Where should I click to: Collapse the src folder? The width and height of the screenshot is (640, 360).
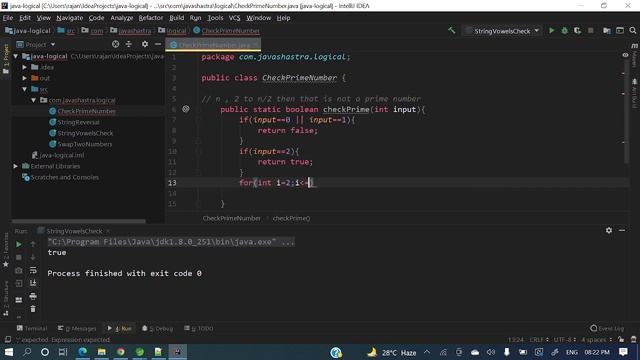(x=24, y=89)
